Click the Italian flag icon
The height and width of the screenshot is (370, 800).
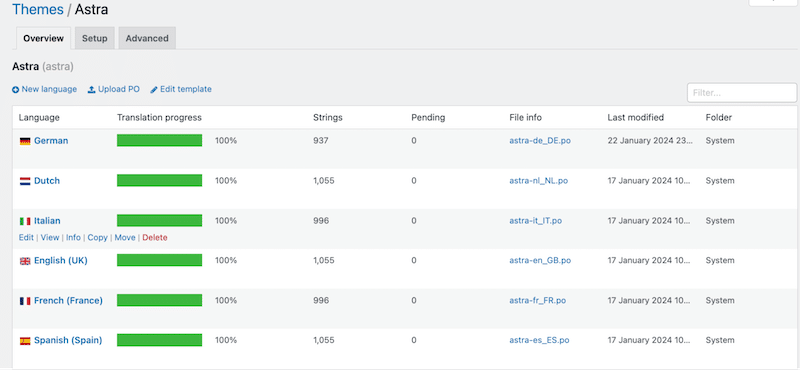coord(25,221)
